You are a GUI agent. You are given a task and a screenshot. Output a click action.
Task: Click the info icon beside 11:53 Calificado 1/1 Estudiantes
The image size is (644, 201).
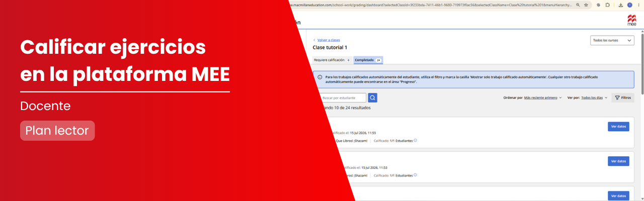pos(415,175)
